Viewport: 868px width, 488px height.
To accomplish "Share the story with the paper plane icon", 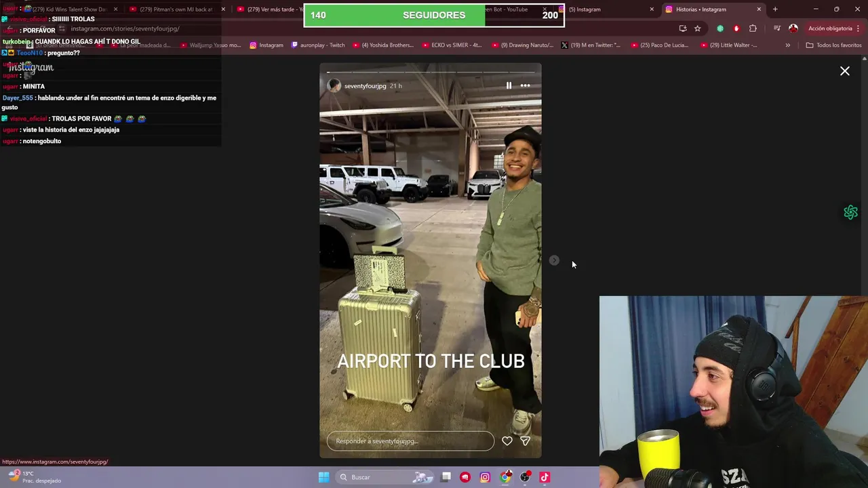I will tap(525, 441).
